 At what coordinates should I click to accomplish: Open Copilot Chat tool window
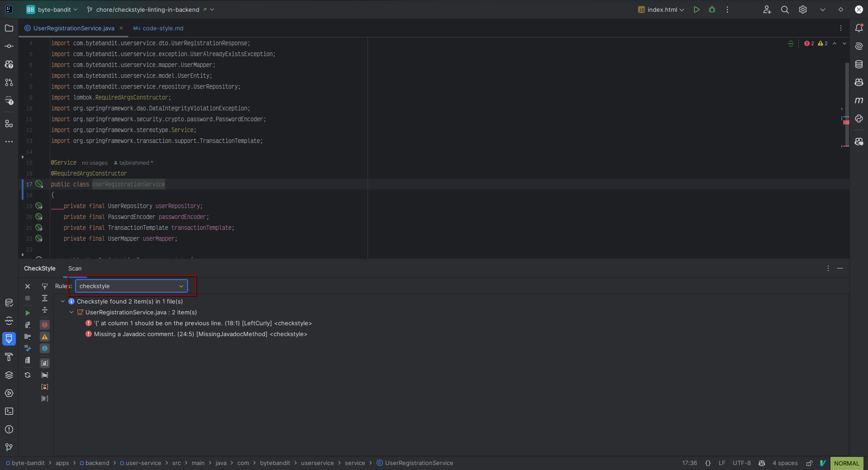click(859, 142)
